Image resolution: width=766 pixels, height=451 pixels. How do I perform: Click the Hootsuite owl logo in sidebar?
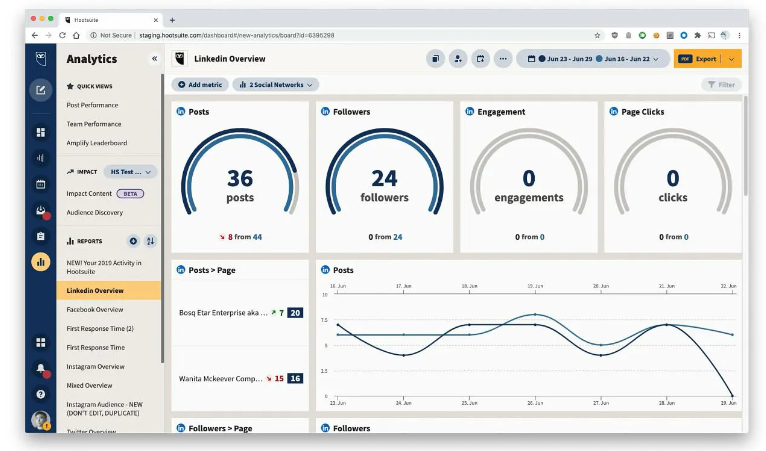pyautogui.click(x=41, y=59)
